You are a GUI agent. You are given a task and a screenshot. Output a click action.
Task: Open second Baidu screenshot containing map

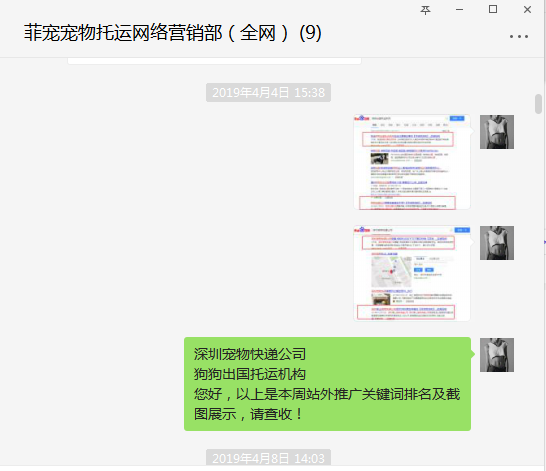[x=412, y=273]
